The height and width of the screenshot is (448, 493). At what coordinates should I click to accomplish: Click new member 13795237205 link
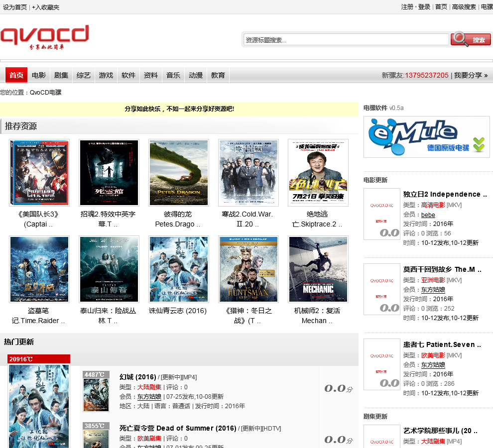click(427, 75)
